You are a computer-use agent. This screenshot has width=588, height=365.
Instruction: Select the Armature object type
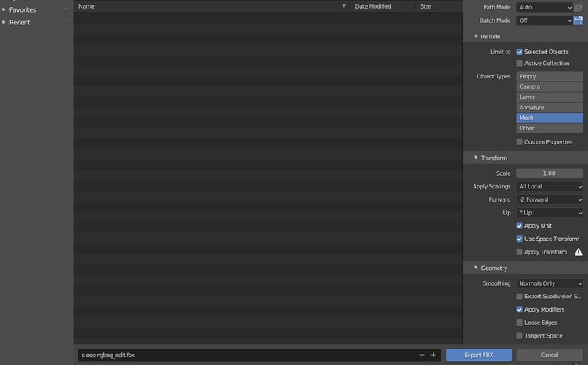550,108
